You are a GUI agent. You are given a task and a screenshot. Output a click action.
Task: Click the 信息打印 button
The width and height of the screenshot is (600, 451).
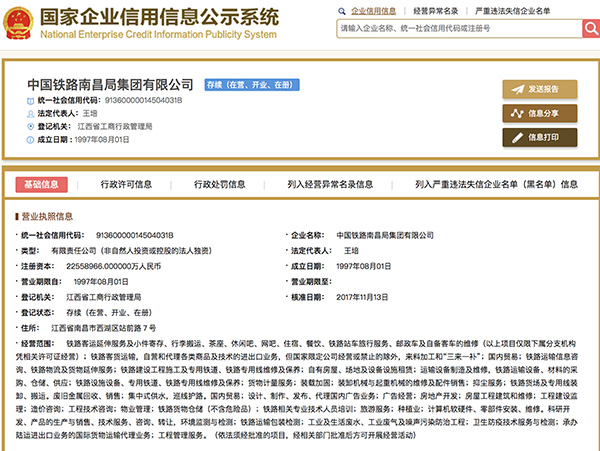tap(540, 138)
